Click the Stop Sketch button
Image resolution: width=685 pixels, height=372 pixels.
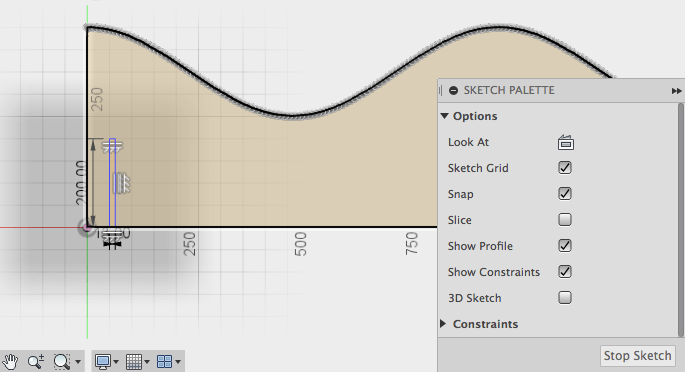pyautogui.click(x=637, y=356)
